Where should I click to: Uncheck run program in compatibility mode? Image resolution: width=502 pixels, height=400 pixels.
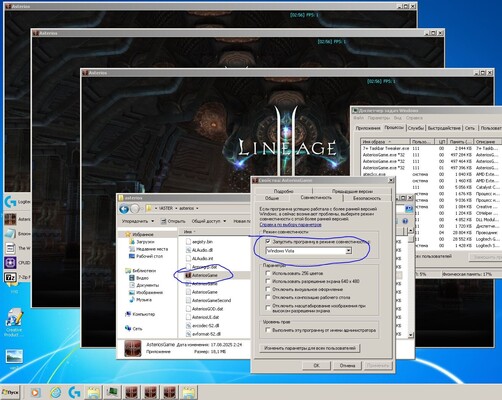click(268, 241)
